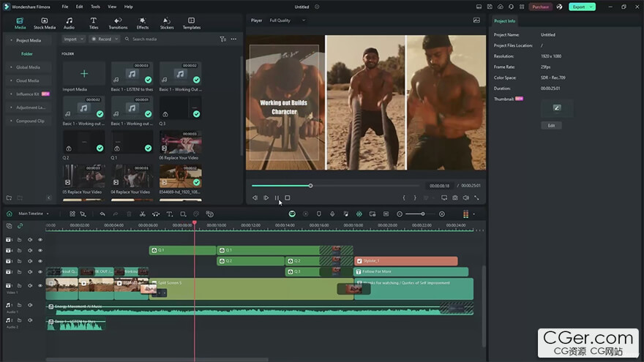Open the Templates tab

click(x=192, y=23)
